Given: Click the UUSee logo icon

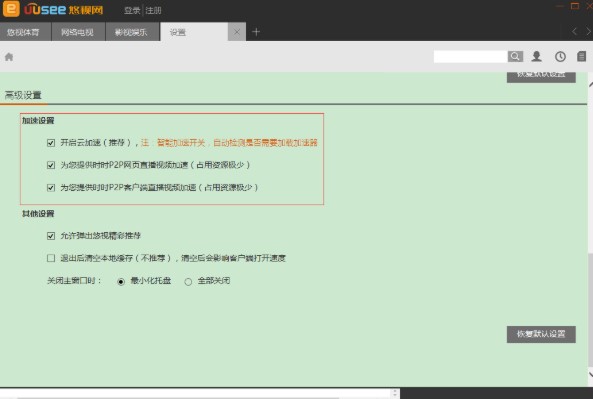Looking at the screenshot, I should pos(11,9).
